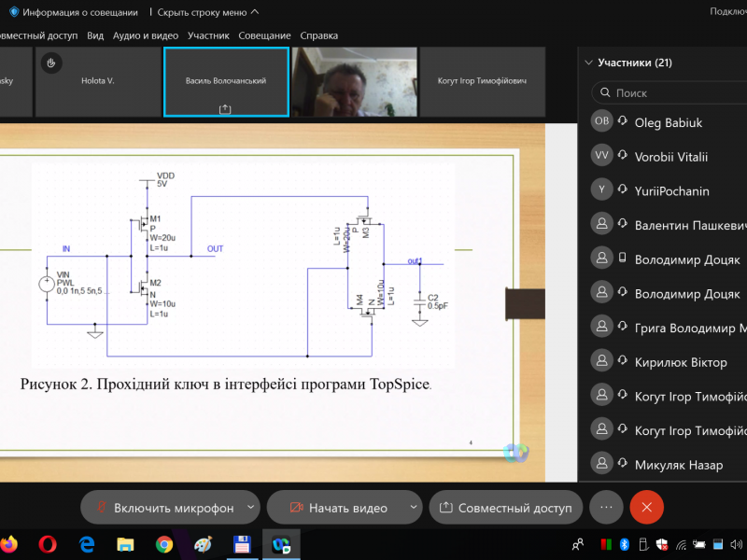747x560 pixels.
Task: Open the Справка menu
Action: pyautogui.click(x=318, y=35)
